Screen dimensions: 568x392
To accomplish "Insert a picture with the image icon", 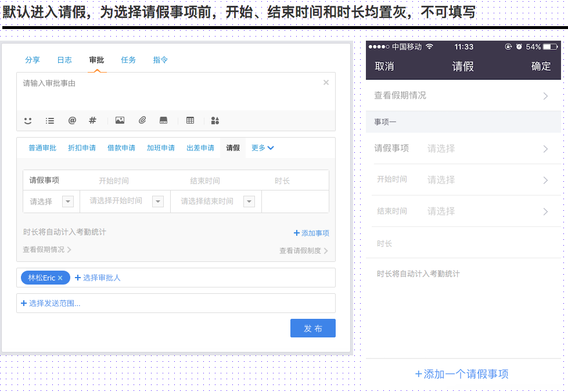I will (120, 121).
